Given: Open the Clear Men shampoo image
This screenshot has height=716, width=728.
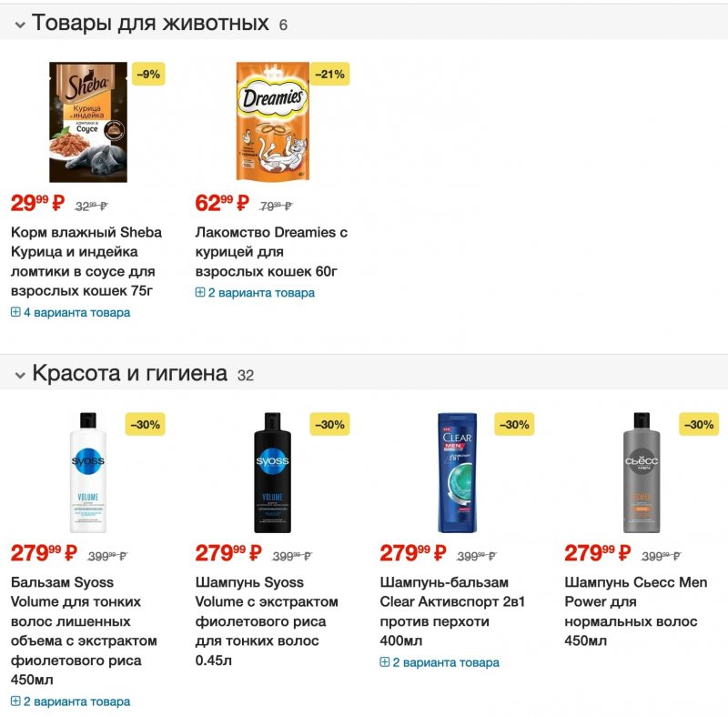Looking at the screenshot, I should pos(457,472).
